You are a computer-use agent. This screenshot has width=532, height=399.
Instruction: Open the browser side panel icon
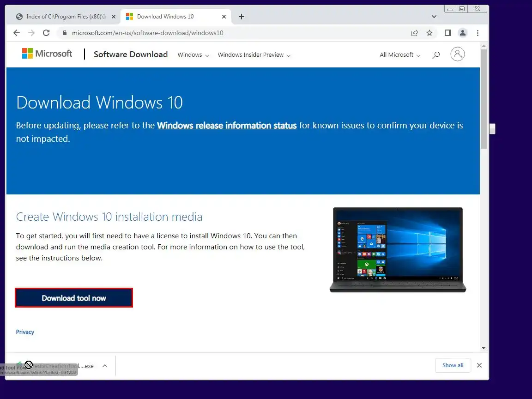(448, 33)
